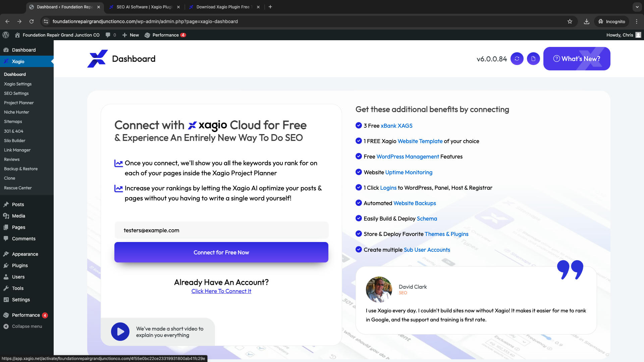Open Uptime Monitoring link
The width and height of the screenshot is (644, 362).
click(409, 172)
